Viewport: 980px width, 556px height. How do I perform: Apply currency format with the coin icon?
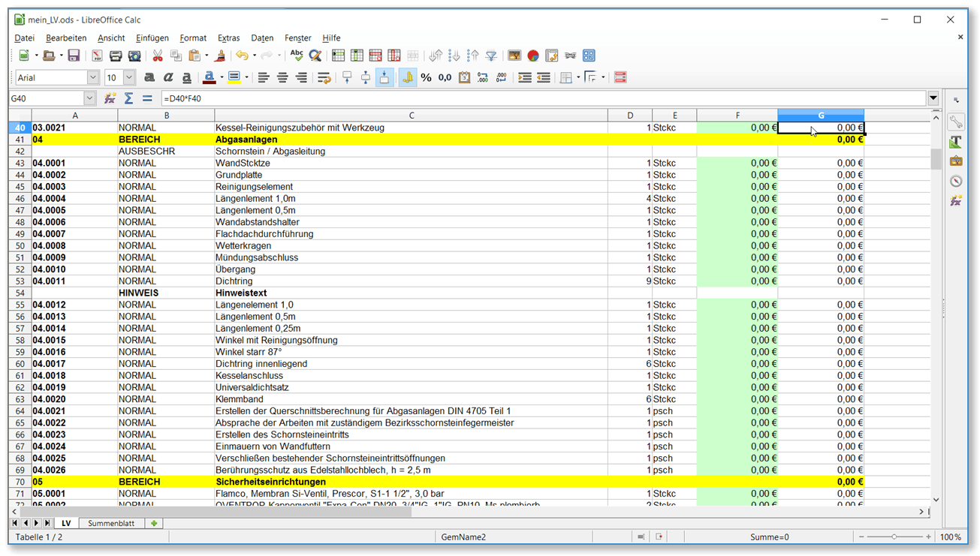408,77
